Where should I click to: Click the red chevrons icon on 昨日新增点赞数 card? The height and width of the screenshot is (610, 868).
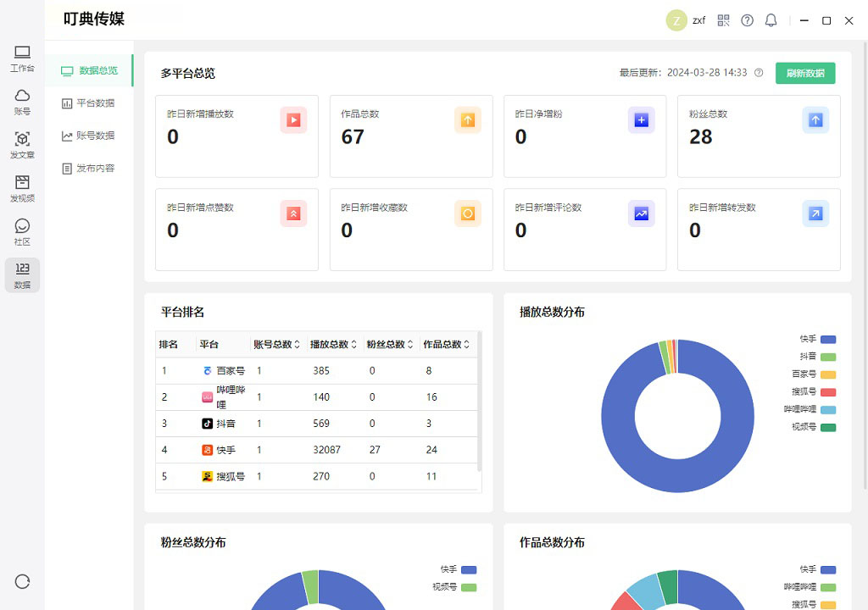(293, 213)
